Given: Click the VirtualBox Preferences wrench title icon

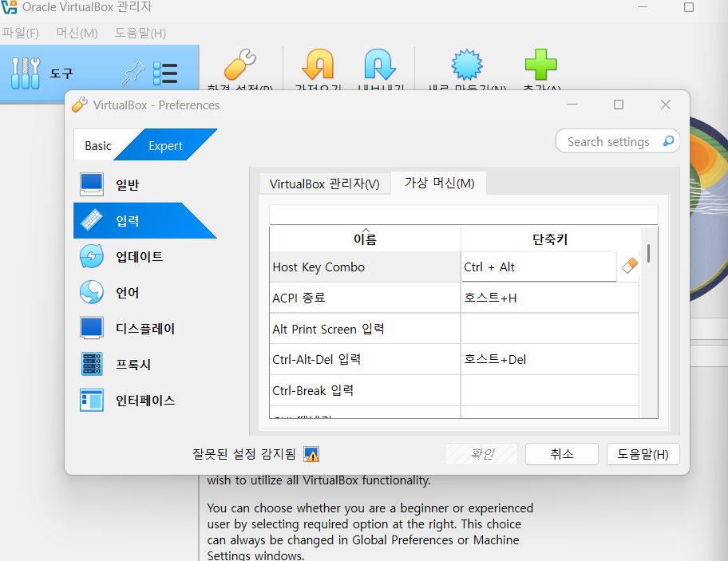Looking at the screenshot, I should tap(80, 105).
